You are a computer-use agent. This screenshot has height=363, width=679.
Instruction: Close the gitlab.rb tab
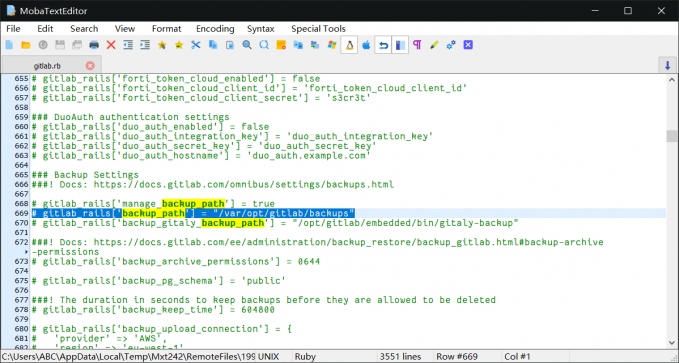(x=90, y=66)
